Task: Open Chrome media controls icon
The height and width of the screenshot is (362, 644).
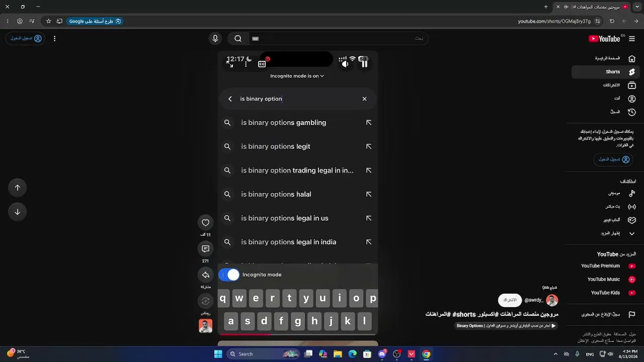Action: [32, 21]
